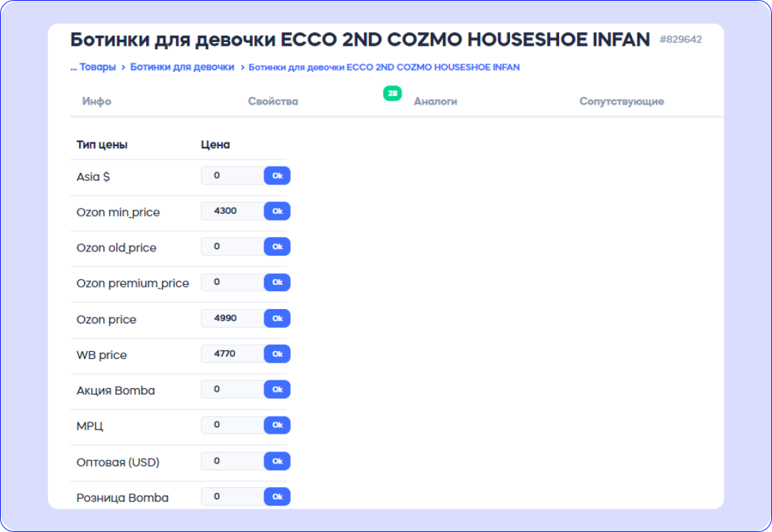The height and width of the screenshot is (532, 772).
Task: Click the Asia $ price input field
Action: tap(233, 176)
